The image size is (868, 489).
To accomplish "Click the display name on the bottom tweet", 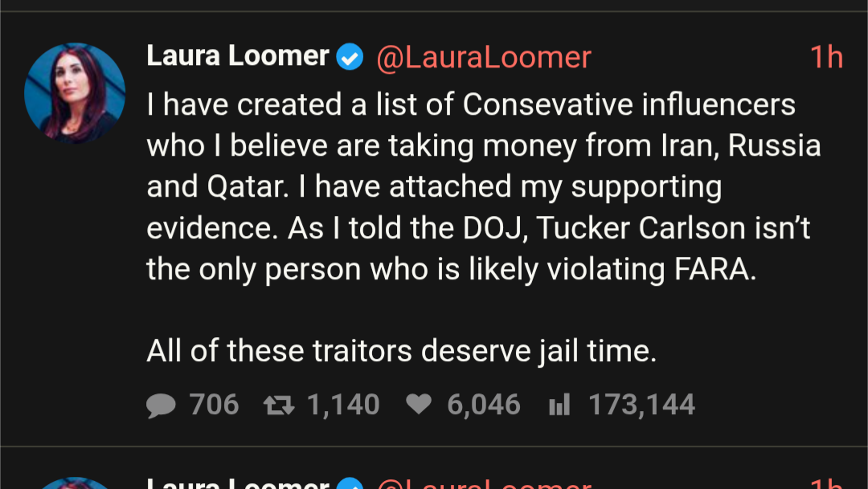I will pos(238,483).
